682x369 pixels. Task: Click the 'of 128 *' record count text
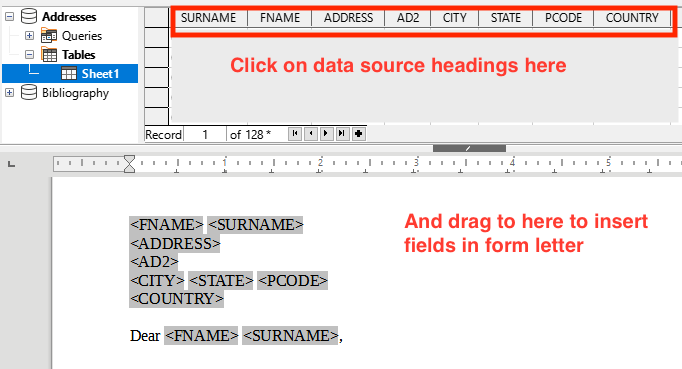250,134
